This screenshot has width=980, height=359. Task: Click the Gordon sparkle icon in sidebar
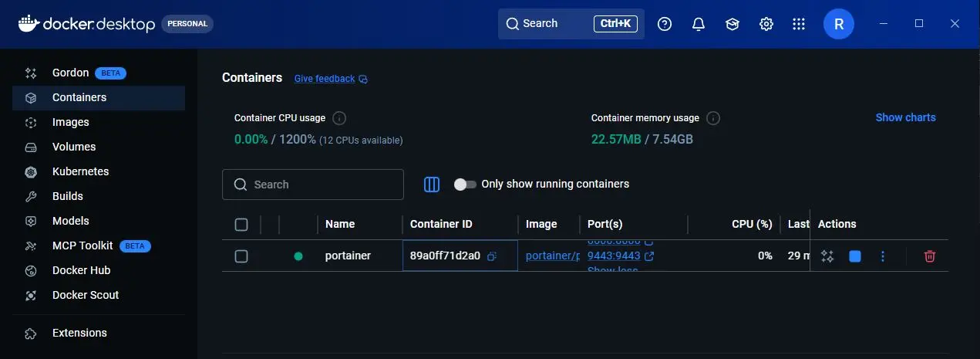(31, 73)
